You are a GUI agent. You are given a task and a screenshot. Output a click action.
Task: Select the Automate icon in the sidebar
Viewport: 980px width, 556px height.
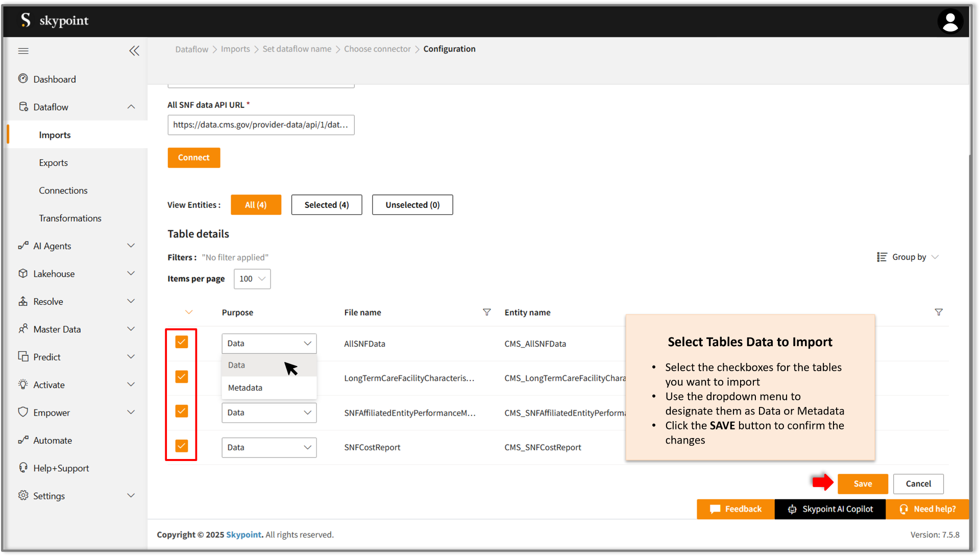[23, 440]
